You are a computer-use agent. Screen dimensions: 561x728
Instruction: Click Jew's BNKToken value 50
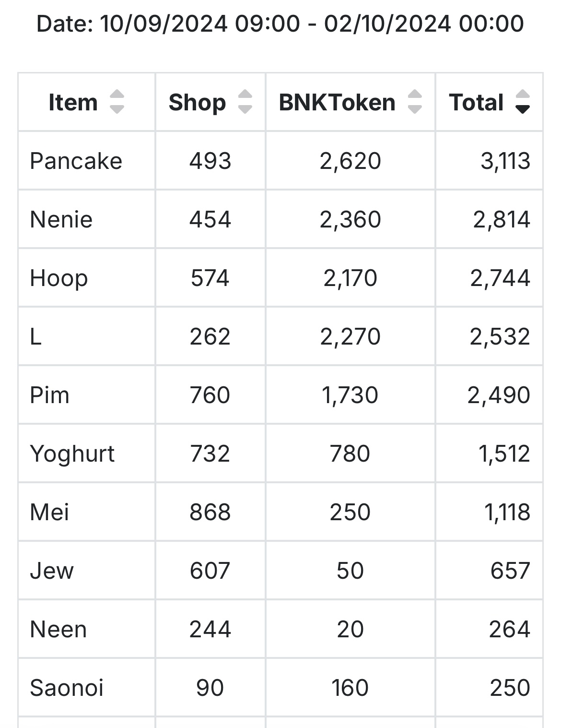coord(350,571)
